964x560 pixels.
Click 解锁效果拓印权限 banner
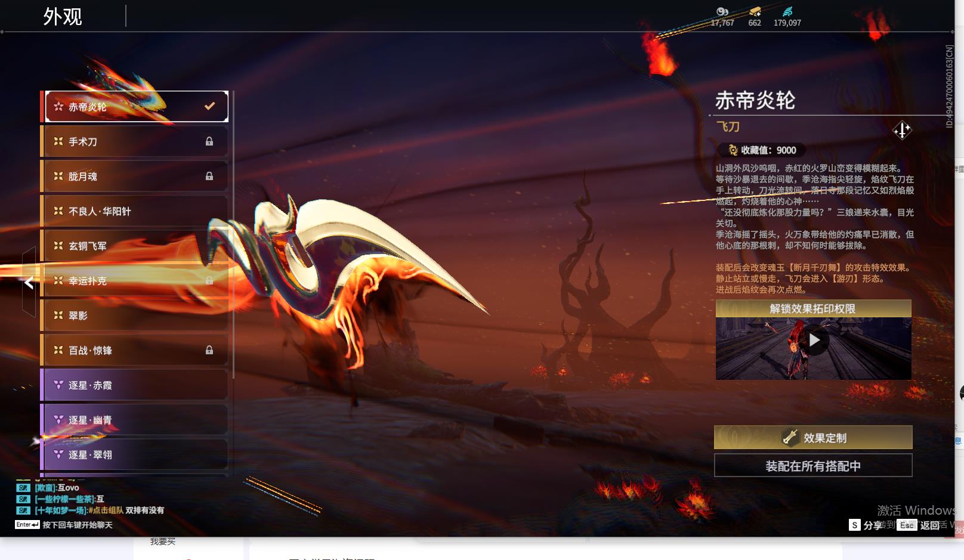tap(813, 309)
